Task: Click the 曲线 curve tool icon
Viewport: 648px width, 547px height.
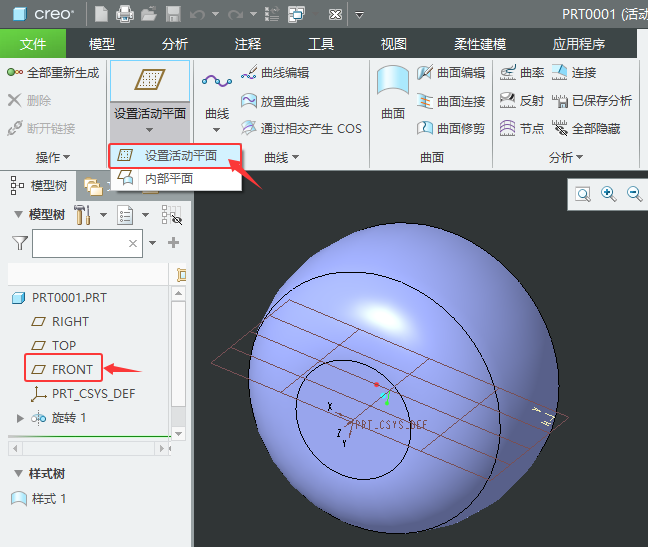Action: point(217,81)
